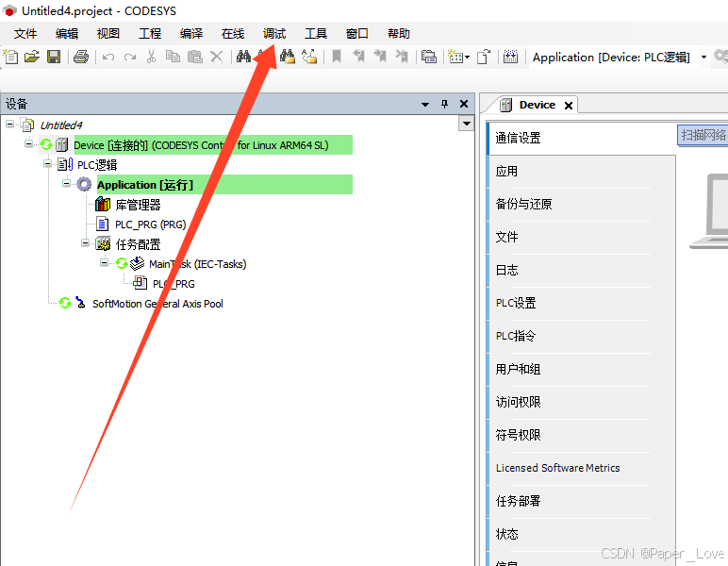The image size is (728, 566).
Task: Open the 窗口 menu
Action: click(357, 33)
